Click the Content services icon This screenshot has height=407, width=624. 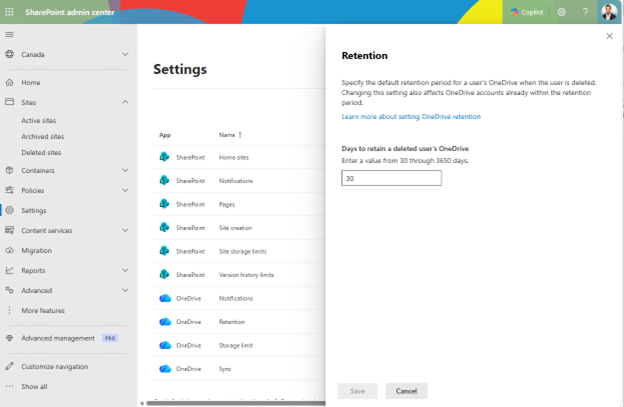click(x=10, y=230)
